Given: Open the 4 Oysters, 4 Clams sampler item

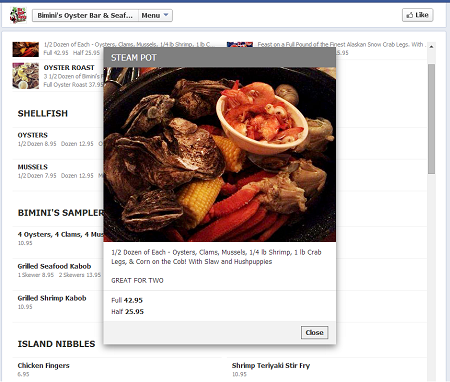Looking at the screenshot, I should click(x=60, y=234).
